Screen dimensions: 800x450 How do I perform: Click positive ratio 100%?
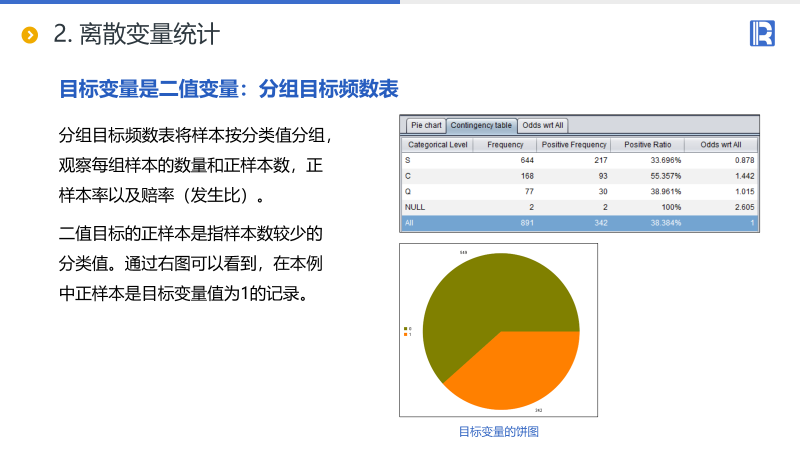click(671, 207)
